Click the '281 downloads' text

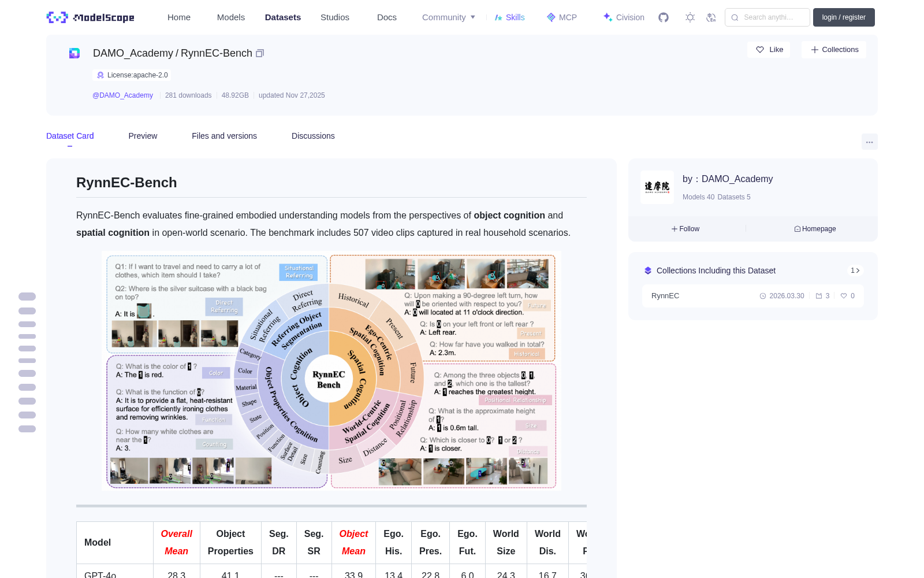pyautogui.click(x=188, y=95)
